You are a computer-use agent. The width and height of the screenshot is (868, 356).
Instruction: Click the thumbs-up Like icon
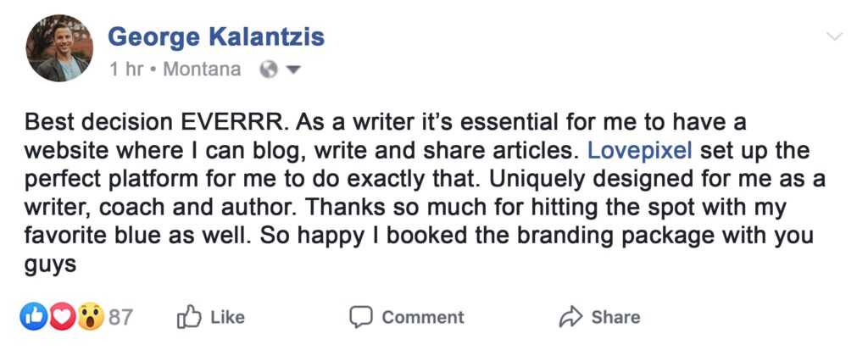pos(187,318)
